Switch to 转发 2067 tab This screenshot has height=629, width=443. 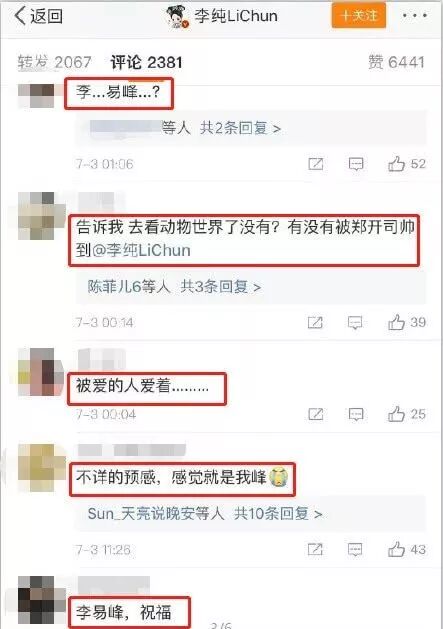coord(55,62)
